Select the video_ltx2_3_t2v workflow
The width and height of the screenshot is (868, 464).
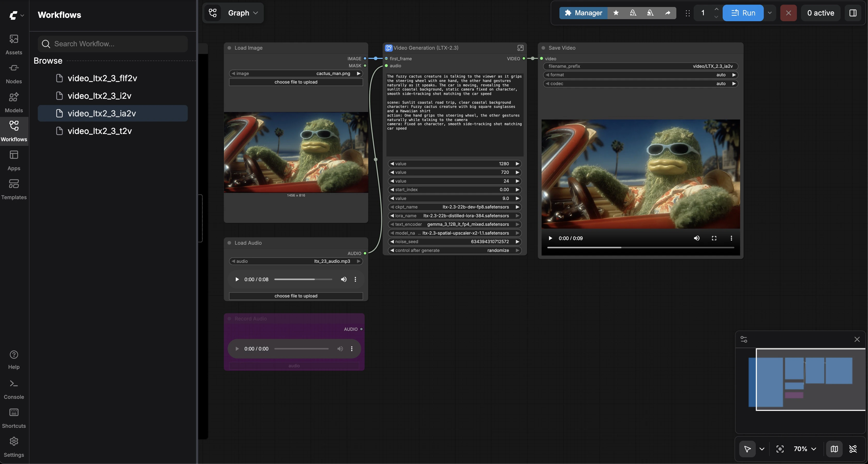click(x=100, y=131)
